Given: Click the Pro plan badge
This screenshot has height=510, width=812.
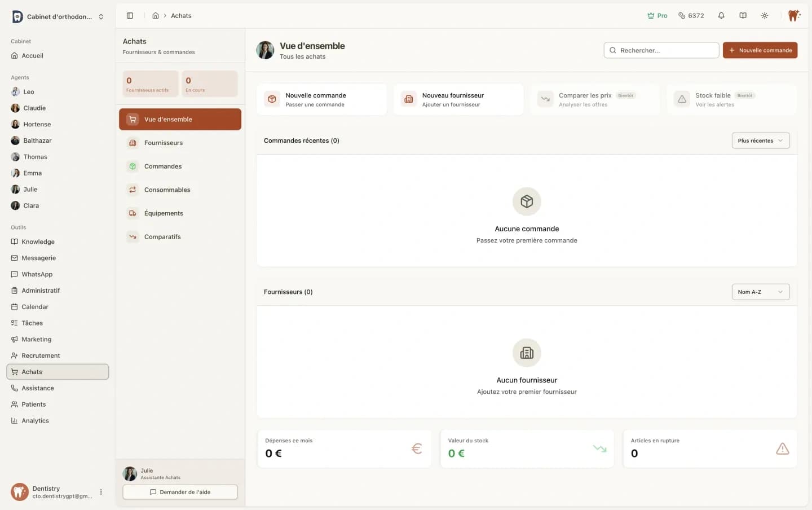Looking at the screenshot, I should pos(657,16).
